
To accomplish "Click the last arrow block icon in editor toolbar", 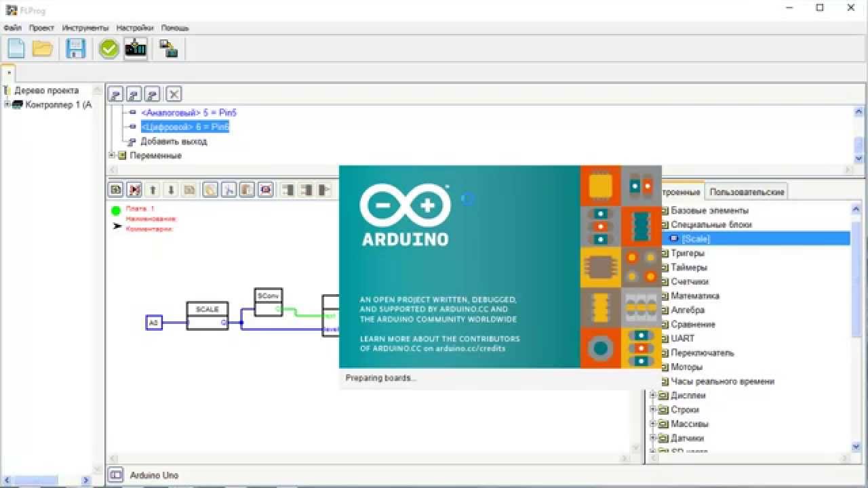I will click(x=325, y=190).
